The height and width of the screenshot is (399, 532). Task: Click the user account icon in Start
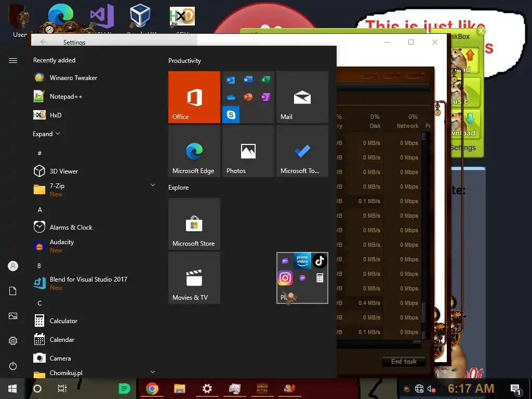click(x=13, y=266)
